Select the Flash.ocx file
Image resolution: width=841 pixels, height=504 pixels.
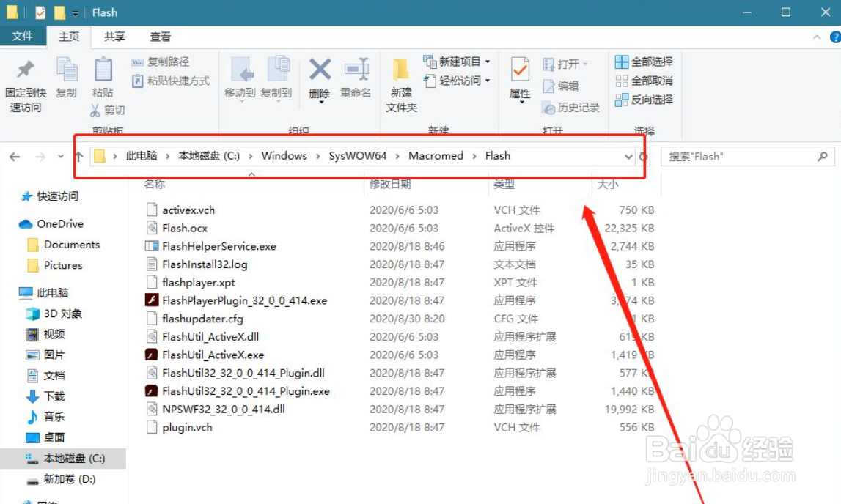(177, 228)
